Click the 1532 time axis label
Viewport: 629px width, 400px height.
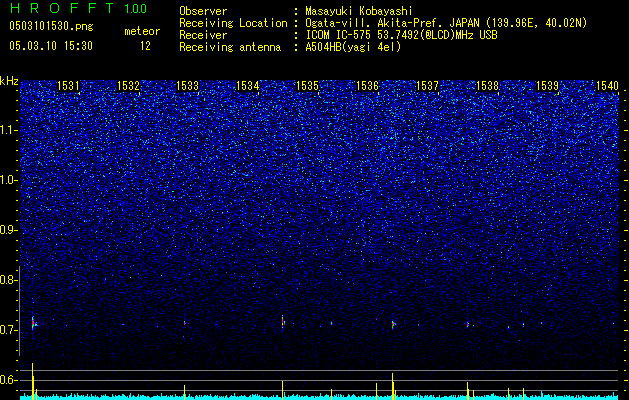[128, 85]
